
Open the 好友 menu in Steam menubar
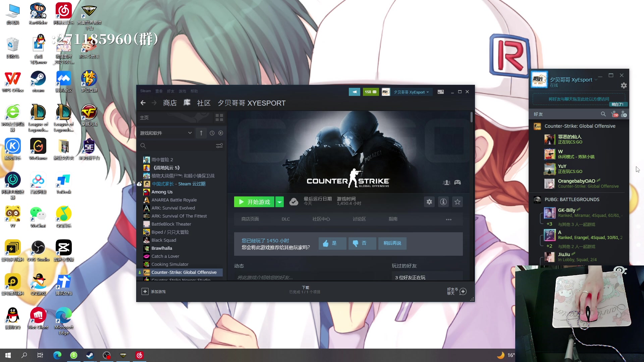pyautogui.click(x=171, y=91)
